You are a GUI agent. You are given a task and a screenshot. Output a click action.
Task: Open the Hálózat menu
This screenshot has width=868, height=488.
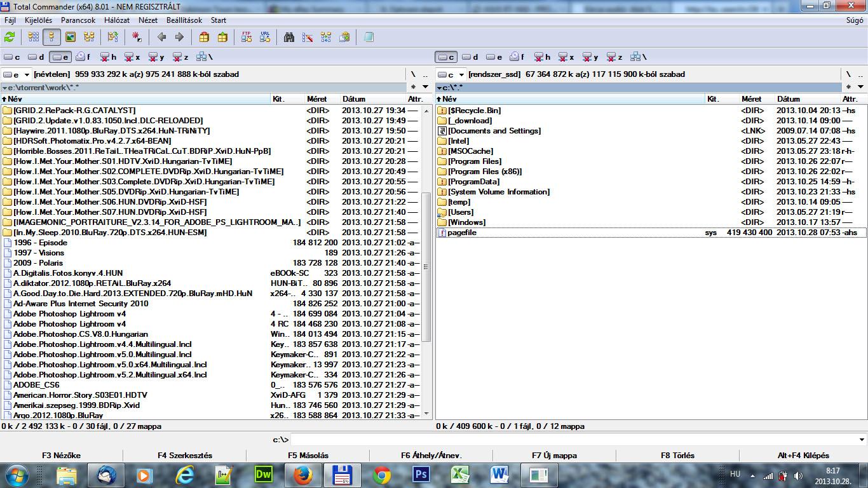117,20
